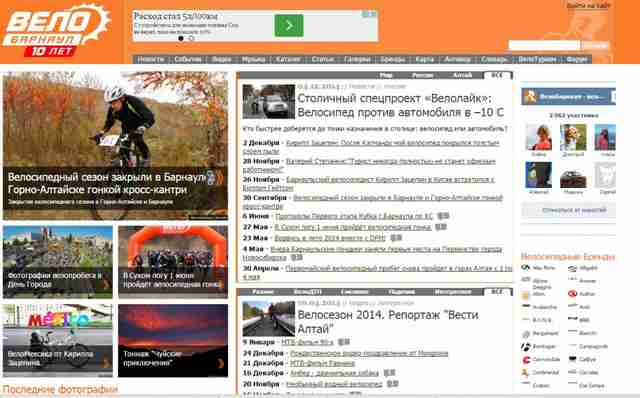Open the Последние фотографии heading
Image resolution: width=640 pixels, height=398 pixels.
coord(60,389)
